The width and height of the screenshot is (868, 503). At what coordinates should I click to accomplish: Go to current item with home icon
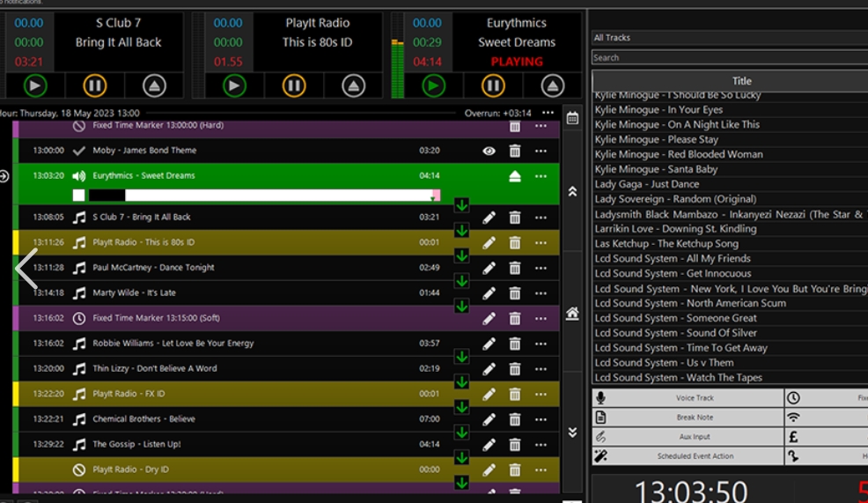coord(572,314)
